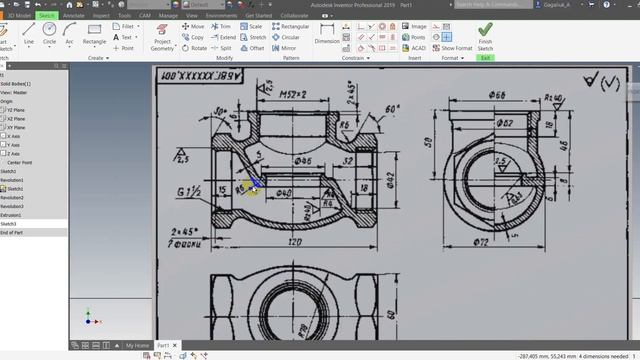Open the Rectangle tool dropdown arrow

[x=94, y=47]
